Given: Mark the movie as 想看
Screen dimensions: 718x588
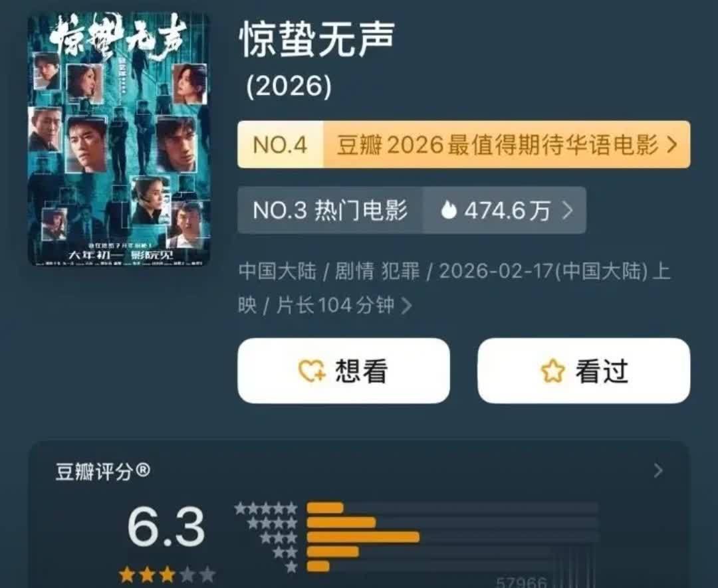Looking at the screenshot, I should [x=344, y=371].
